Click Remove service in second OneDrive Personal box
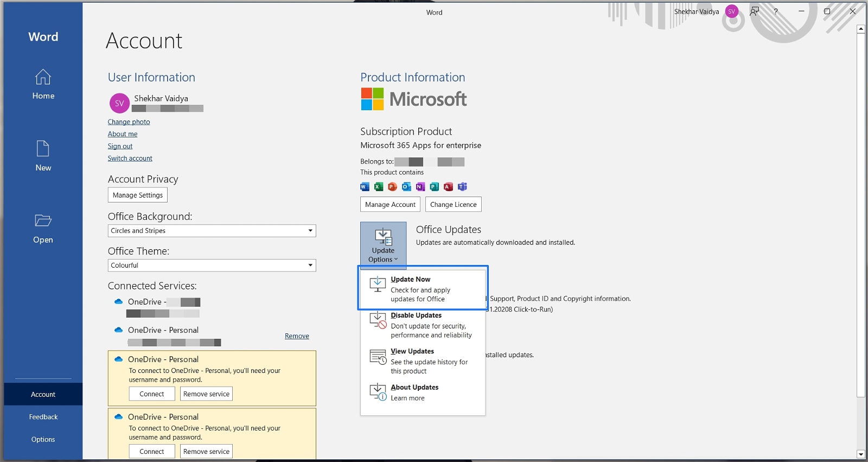 (x=206, y=452)
